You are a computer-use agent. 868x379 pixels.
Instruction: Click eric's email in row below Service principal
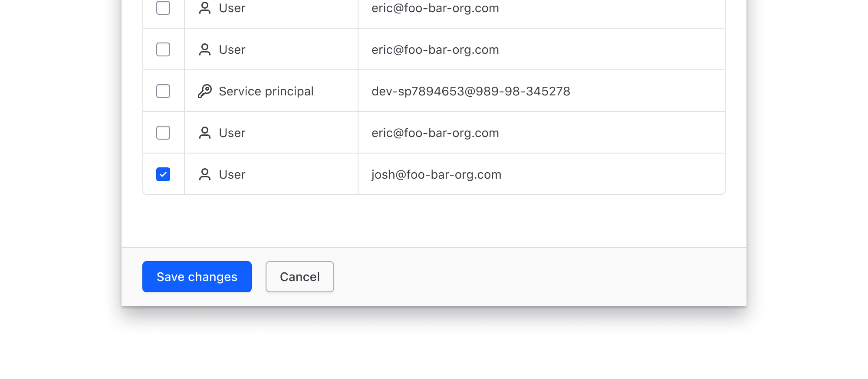click(435, 133)
